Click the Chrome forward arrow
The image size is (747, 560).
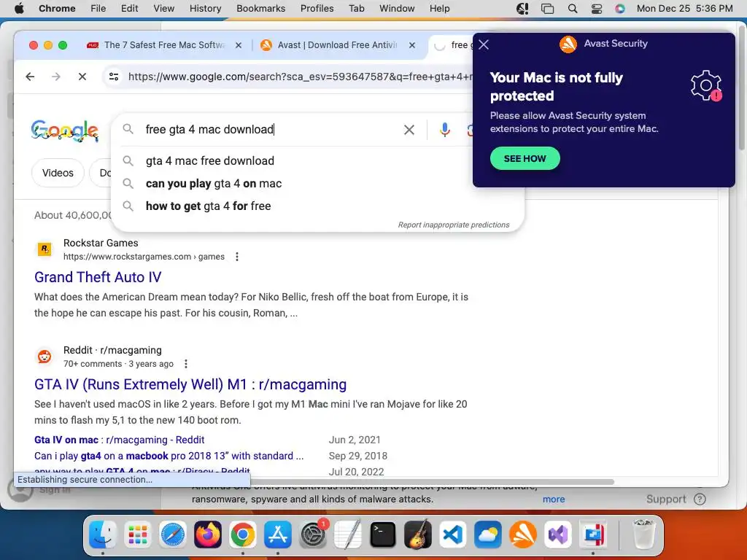tap(56, 77)
